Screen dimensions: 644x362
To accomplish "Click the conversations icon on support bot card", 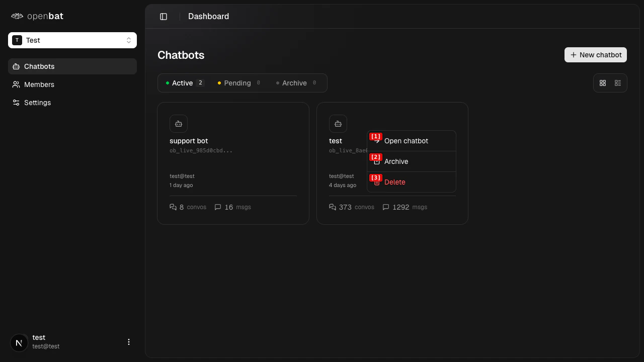I will (173, 207).
